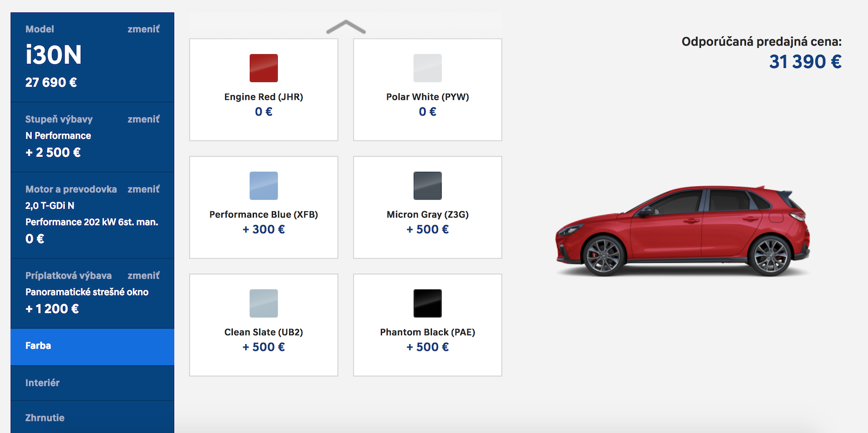This screenshot has width=868, height=433.
Task: Open the Model i30N section
Action: click(92, 57)
